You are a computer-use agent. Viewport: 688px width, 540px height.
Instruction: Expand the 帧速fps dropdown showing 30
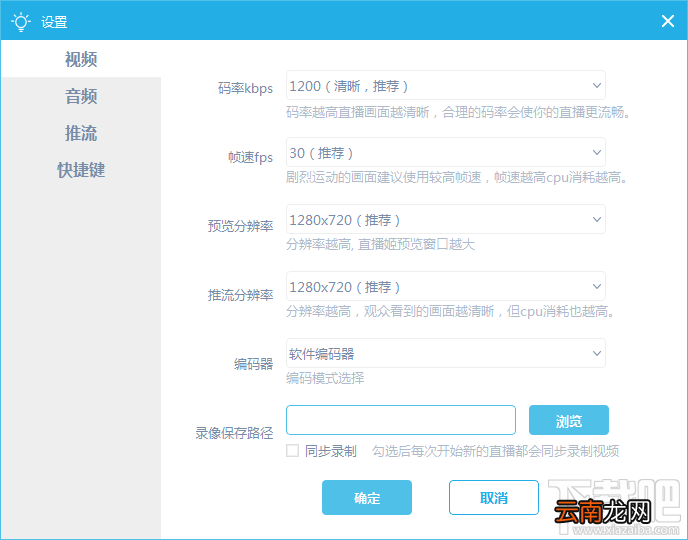pos(446,153)
